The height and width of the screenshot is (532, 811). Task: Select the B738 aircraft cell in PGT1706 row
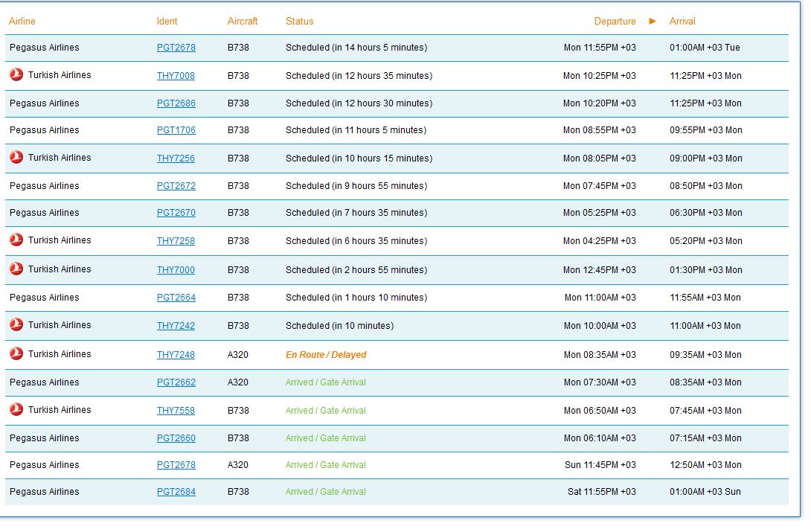coord(238,130)
